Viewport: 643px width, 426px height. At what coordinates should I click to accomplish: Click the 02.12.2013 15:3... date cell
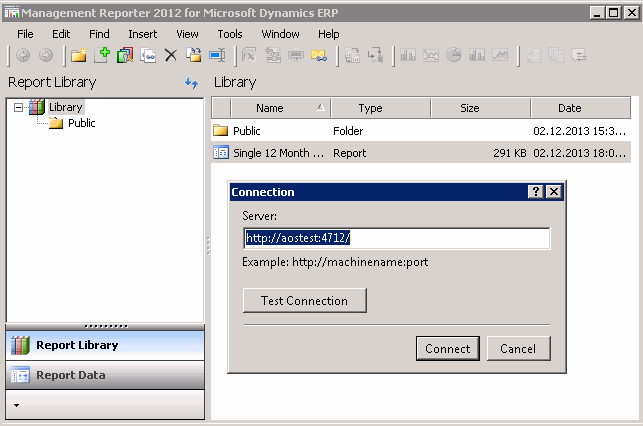(x=579, y=131)
